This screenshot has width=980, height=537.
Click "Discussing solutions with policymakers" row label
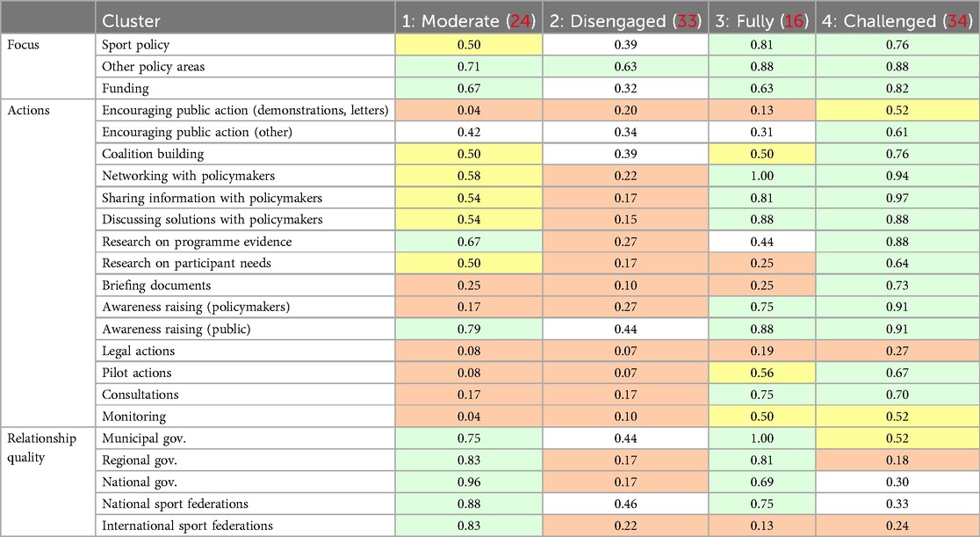point(213,220)
